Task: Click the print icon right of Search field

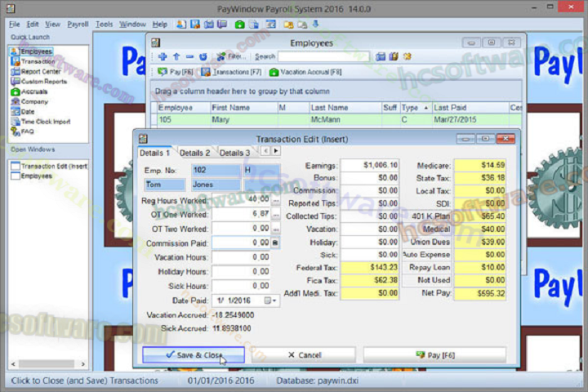Action: [381, 56]
